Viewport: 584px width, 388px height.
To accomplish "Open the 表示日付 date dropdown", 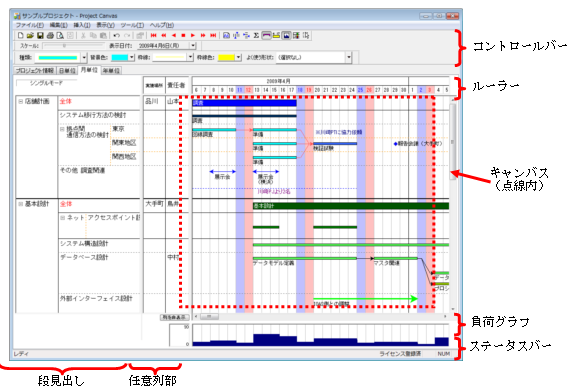I will pyautogui.click(x=193, y=45).
